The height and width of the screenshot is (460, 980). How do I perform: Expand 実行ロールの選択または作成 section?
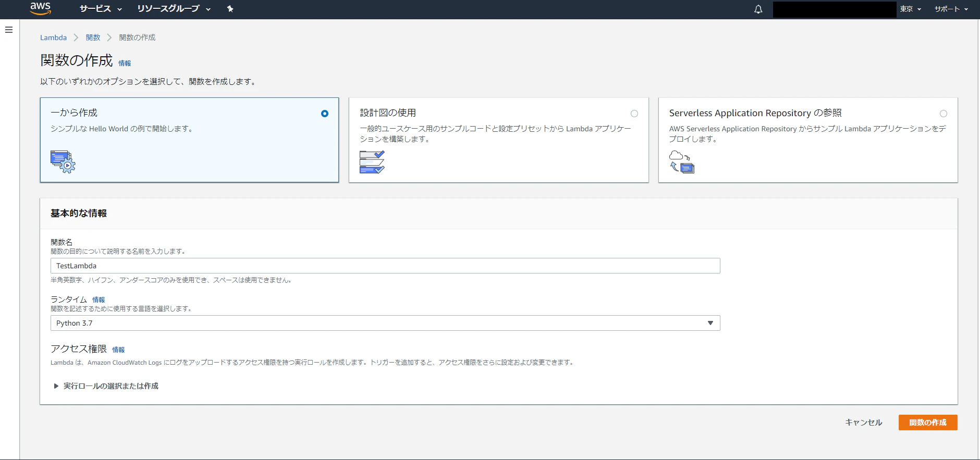tap(106, 386)
